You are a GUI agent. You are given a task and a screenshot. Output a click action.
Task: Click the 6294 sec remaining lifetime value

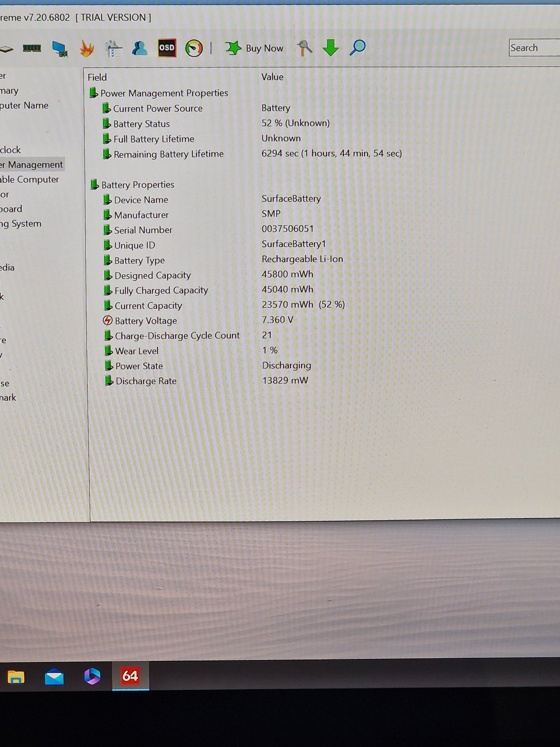pyautogui.click(x=332, y=153)
